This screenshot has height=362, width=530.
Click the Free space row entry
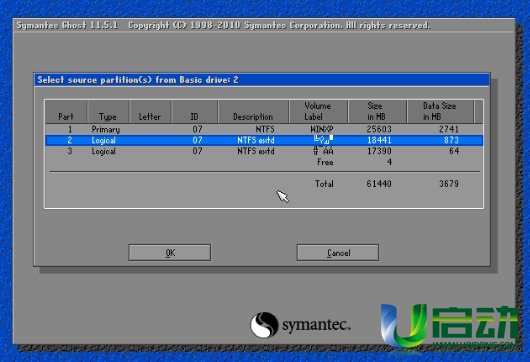pos(325,162)
